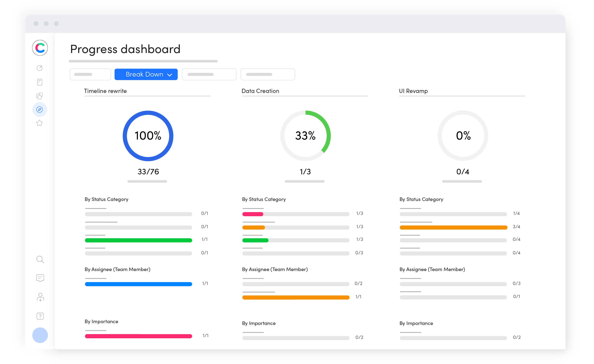This screenshot has width=594, height=364.
Task: Open the document page sidebar icon
Action: pos(40,82)
